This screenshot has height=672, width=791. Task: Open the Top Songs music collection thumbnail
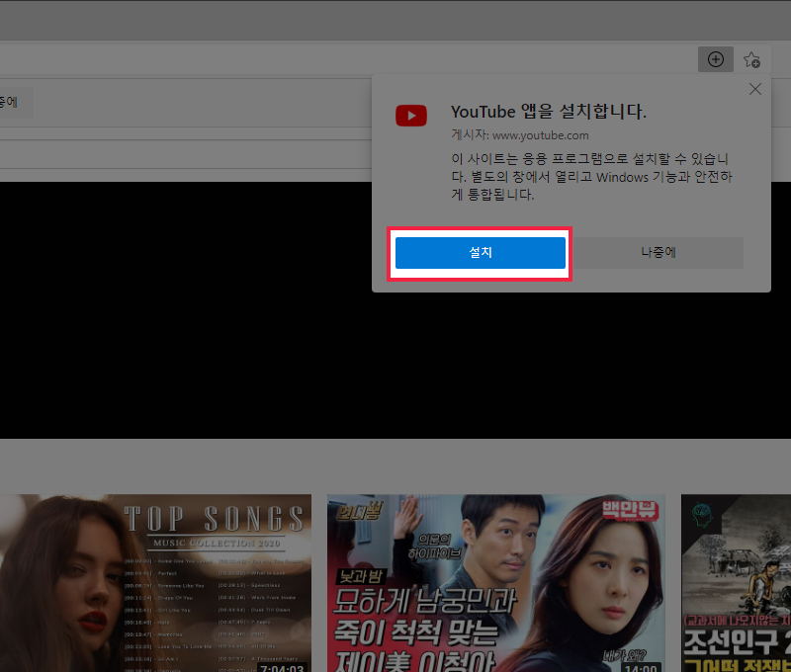click(x=155, y=583)
